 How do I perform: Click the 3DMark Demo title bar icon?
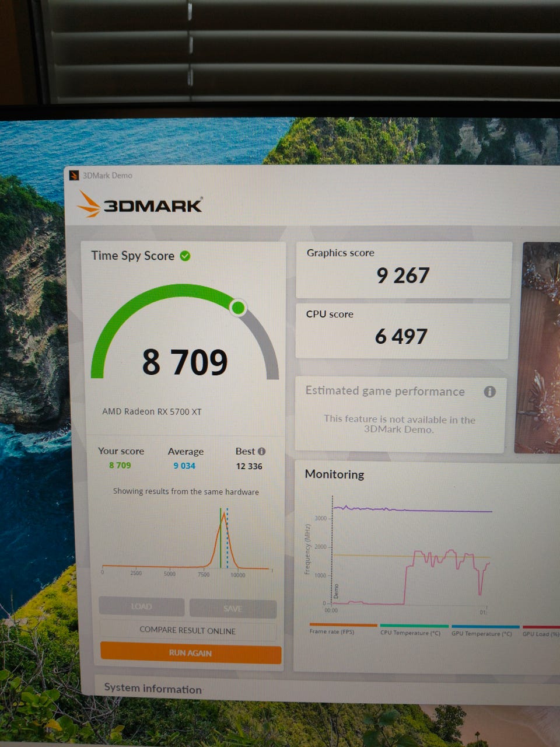(74, 175)
